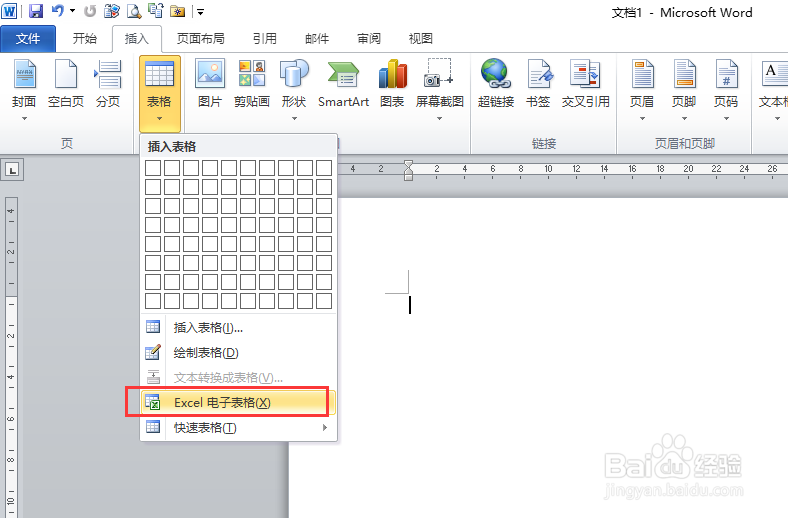Click the Save icon in quick access toolbar
Screen dimensions: 788x518
point(36,11)
